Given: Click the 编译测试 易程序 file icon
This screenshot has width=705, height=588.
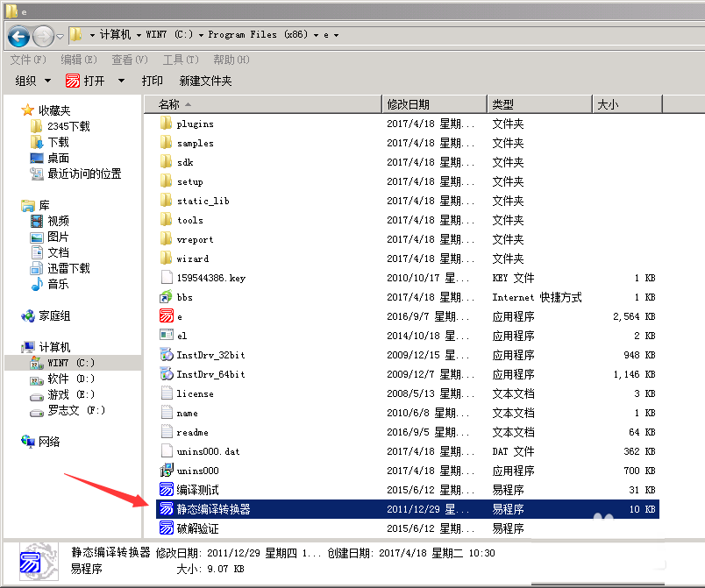Looking at the screenshot, I should click(166, 490).
